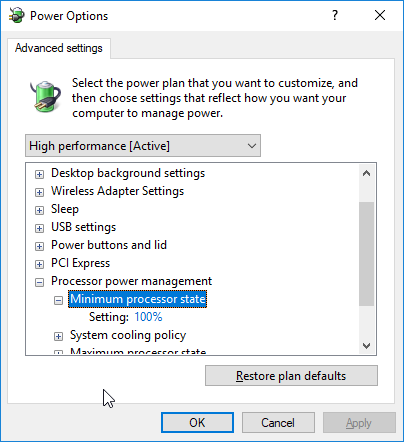The image size is (404, 442).
Task: Click the 100% setting value
Action: 148,317
